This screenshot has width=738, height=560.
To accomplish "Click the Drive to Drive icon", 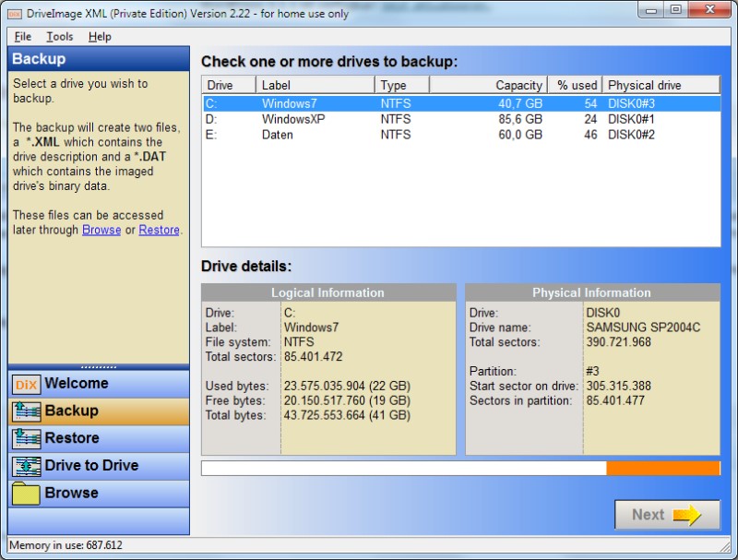I will pos(26,466).
